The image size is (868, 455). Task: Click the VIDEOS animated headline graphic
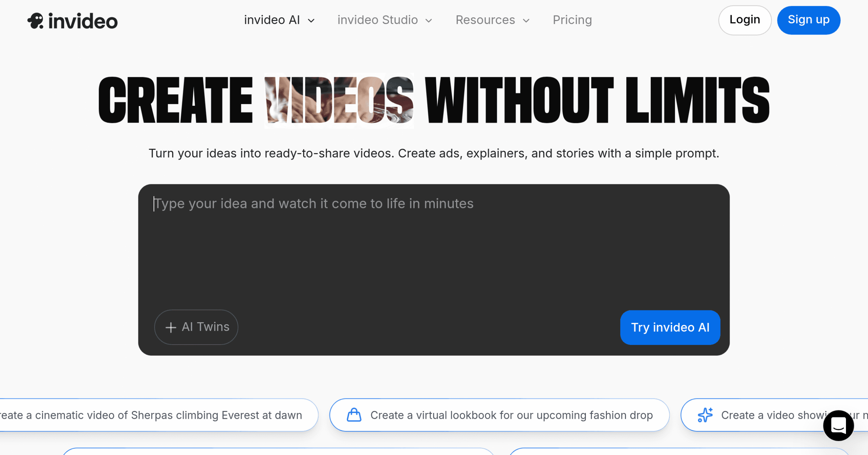(339, 100)
